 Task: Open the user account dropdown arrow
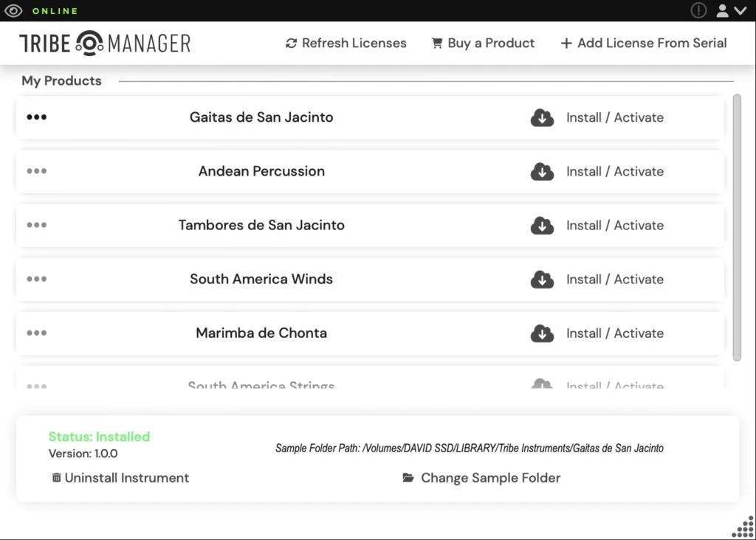point(740,10)
